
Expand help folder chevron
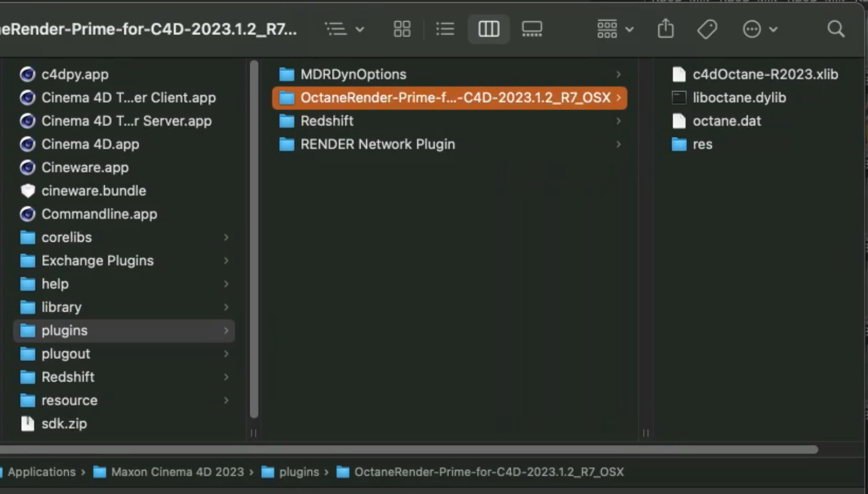(x=226, y=284)
